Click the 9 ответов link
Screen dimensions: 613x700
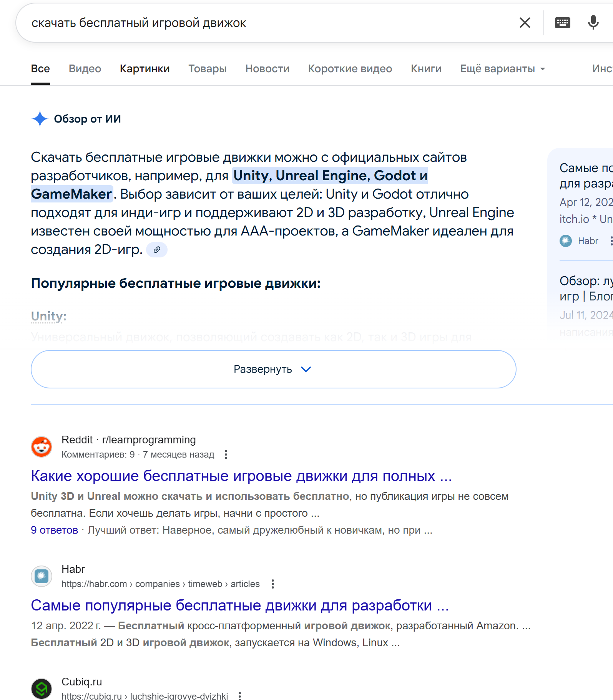[55, 530]
